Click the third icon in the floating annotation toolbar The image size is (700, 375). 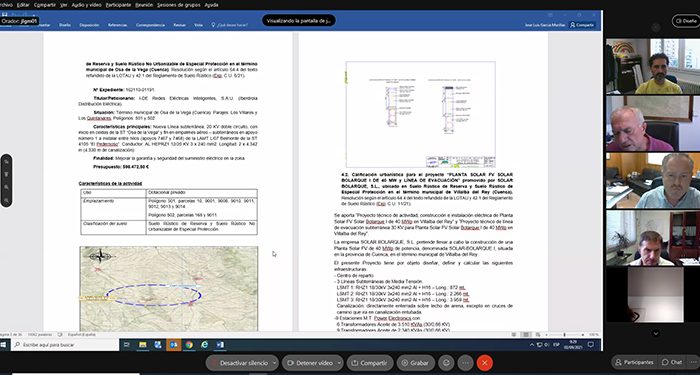(x=6, y=187)
